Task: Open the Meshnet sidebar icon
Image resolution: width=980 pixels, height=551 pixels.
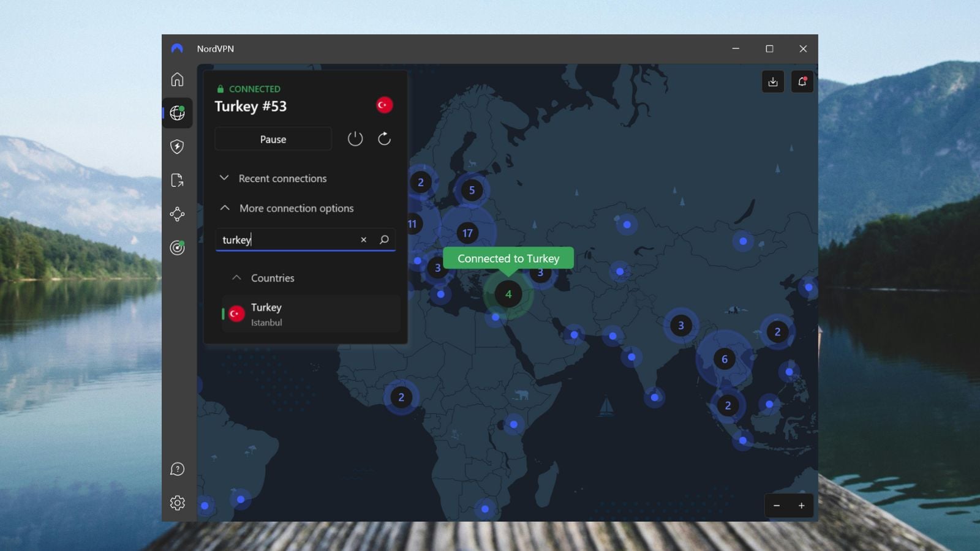Action: (x=177, y=214)
